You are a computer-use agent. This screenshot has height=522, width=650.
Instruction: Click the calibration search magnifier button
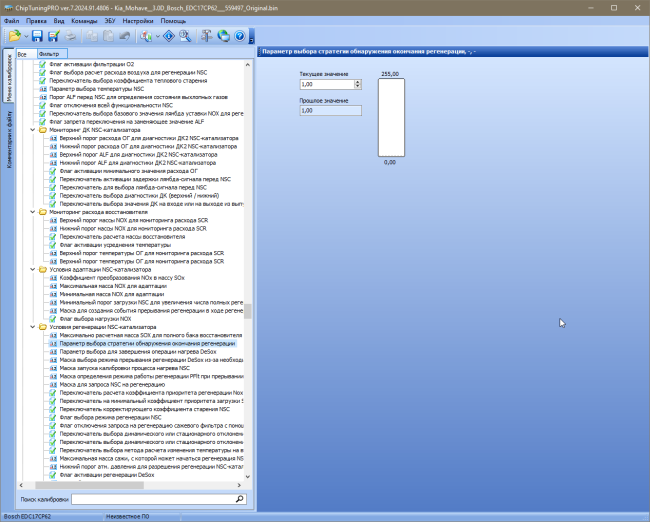[240, 499]
